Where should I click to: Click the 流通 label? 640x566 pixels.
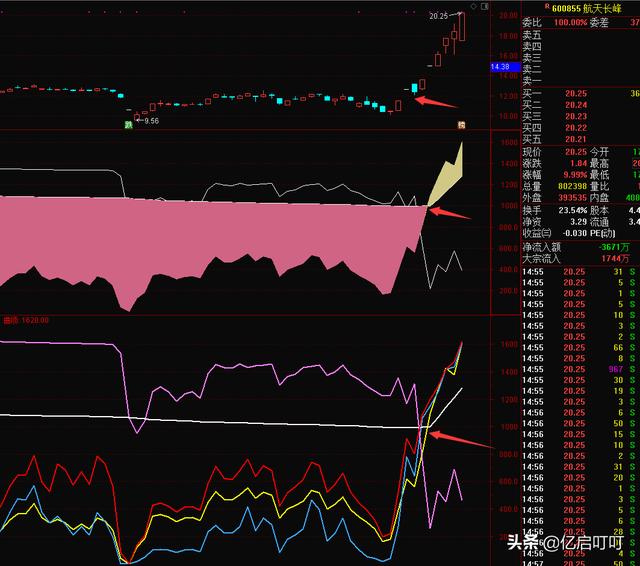tap(599, 222)
